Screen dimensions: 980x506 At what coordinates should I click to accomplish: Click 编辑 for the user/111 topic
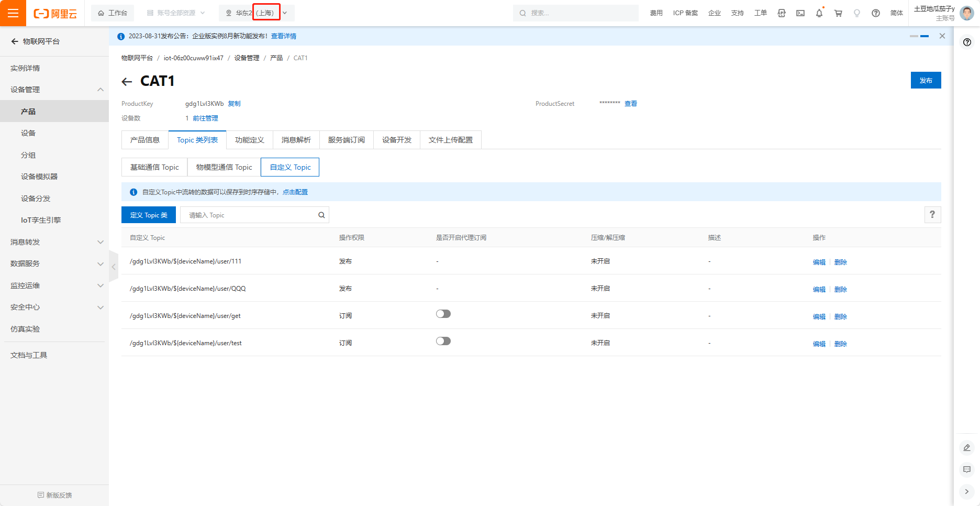tap(819, 262)
